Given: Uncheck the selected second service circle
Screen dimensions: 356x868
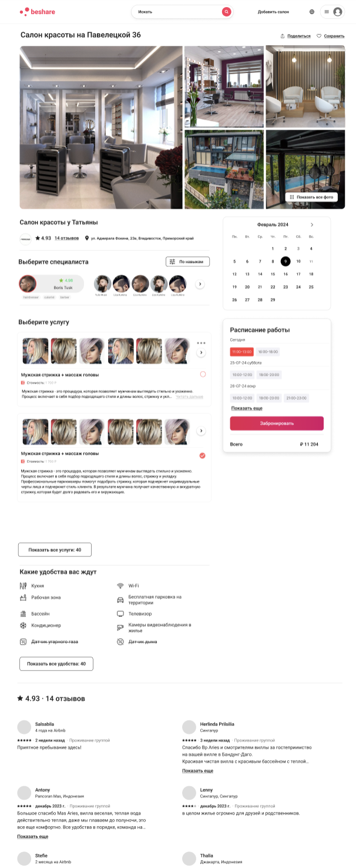Looking at the screenshot, I should (203, 455).
